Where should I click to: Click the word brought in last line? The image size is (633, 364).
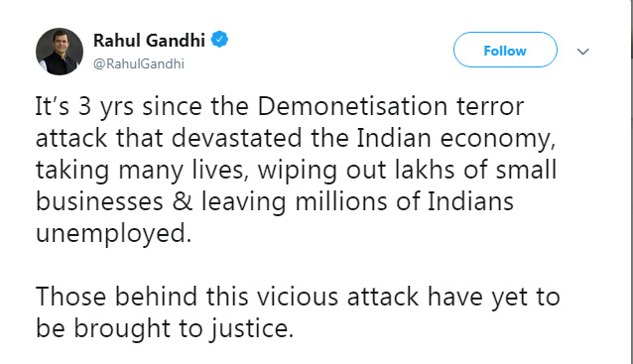pyautogui.click(x=122, y=329)
